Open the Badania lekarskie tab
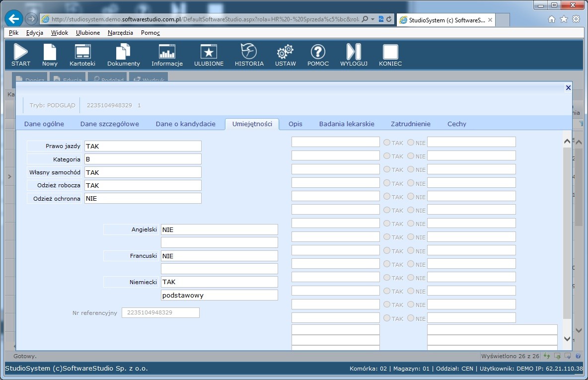This screenshot has height=380, width=588. 347,124
